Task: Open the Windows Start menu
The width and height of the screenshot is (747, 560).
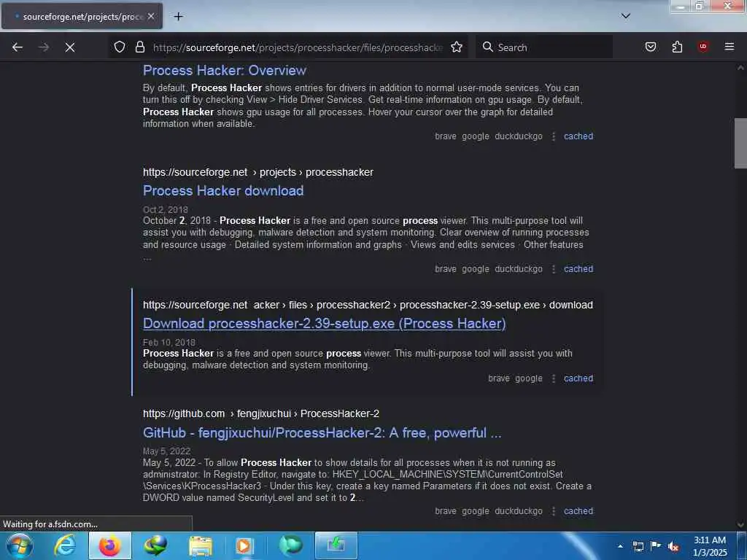Action: (x=20, y=545)
